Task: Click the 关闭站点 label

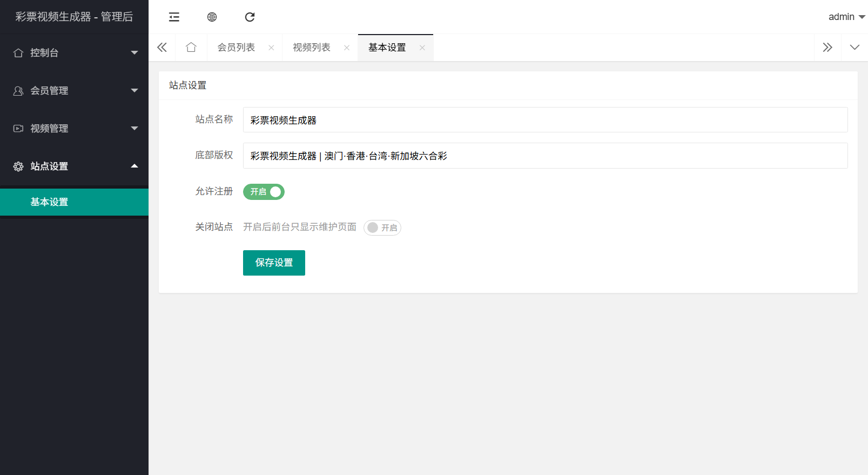Action: coord(214,227)
